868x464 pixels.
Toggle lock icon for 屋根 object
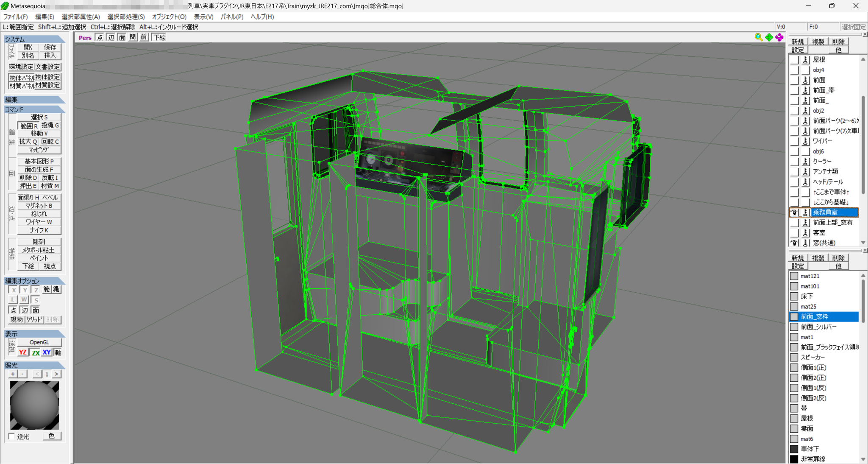point(806,60)
